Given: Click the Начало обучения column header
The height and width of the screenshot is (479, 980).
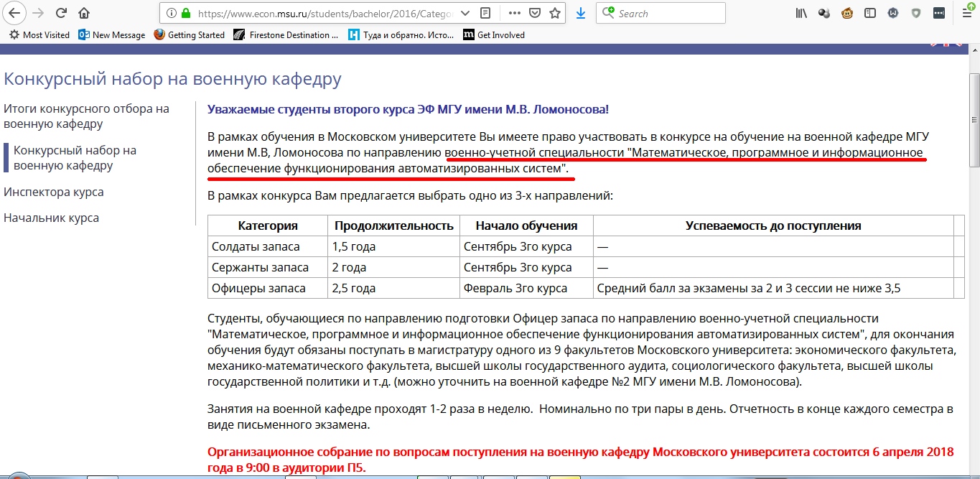Looking at the screenshot, I should pyautogui.click(x=526, y=225).
